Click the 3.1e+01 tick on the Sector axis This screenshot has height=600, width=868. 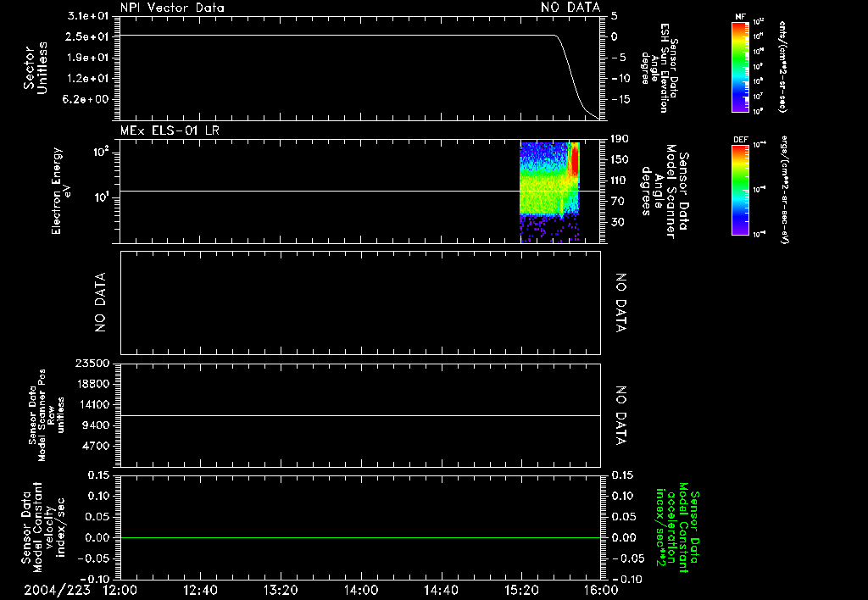(x=87, y=15)
